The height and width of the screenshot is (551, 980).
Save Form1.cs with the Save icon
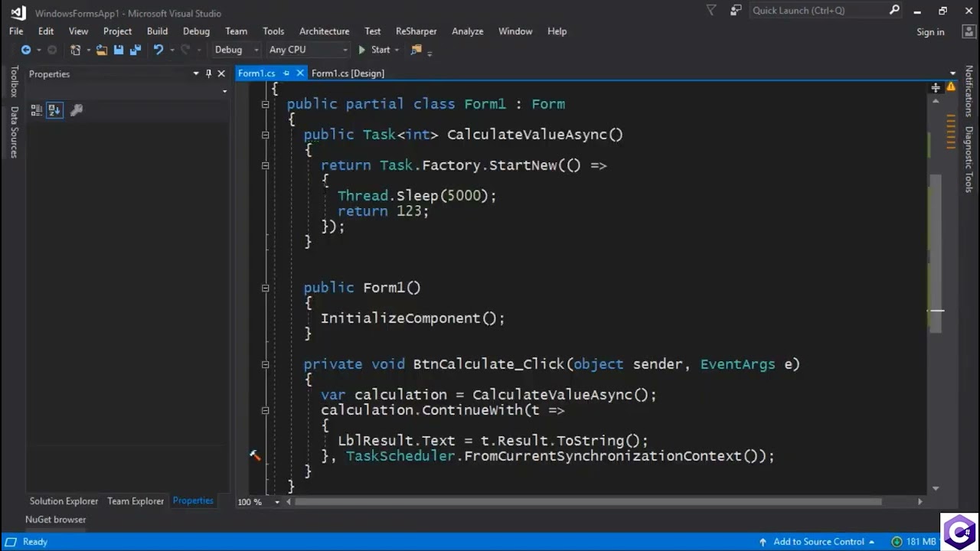coord(119,50)
